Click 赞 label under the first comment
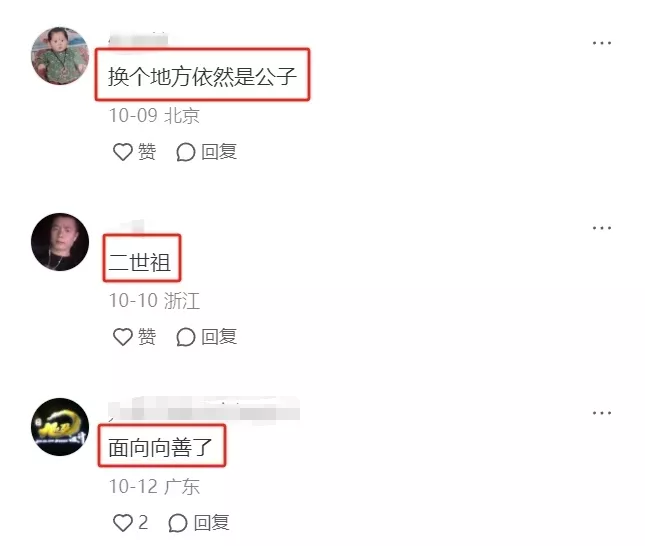 coord(147,152)
